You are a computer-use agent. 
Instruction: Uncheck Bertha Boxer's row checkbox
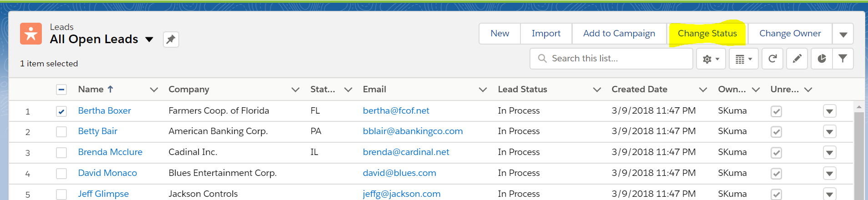point(61,111)
